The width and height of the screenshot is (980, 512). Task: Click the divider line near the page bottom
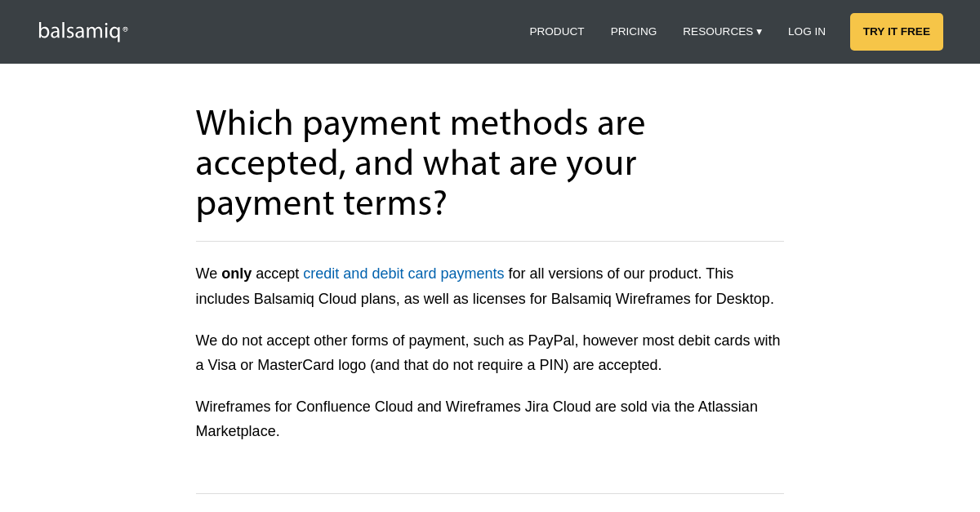point(490,493)
